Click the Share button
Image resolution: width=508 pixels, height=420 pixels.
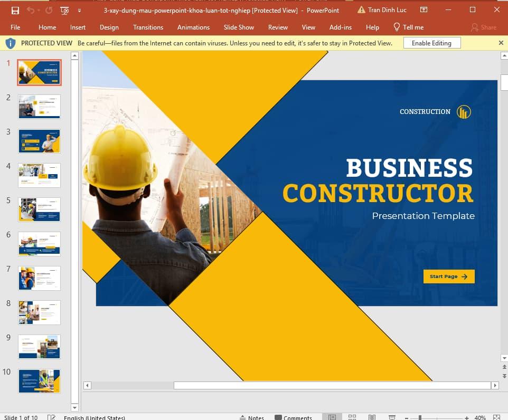pyautogui.click(x=484, y=27)
